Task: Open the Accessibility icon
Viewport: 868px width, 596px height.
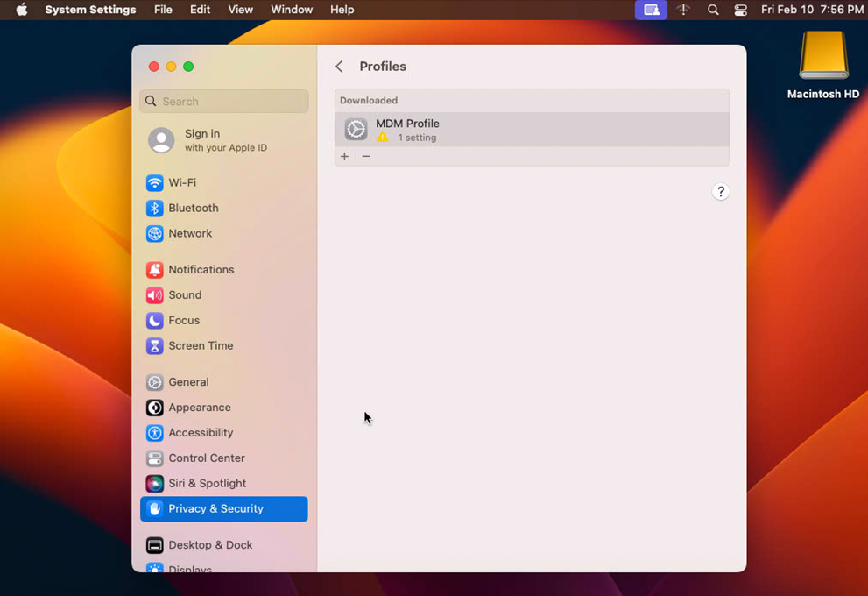Action: tap(154, 433)
